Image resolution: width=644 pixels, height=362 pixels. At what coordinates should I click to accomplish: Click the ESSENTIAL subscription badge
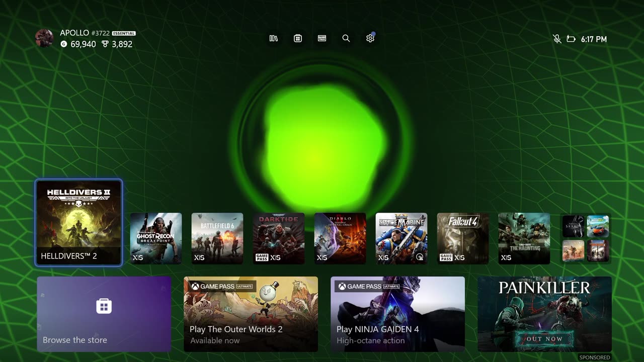coord(124,33)
